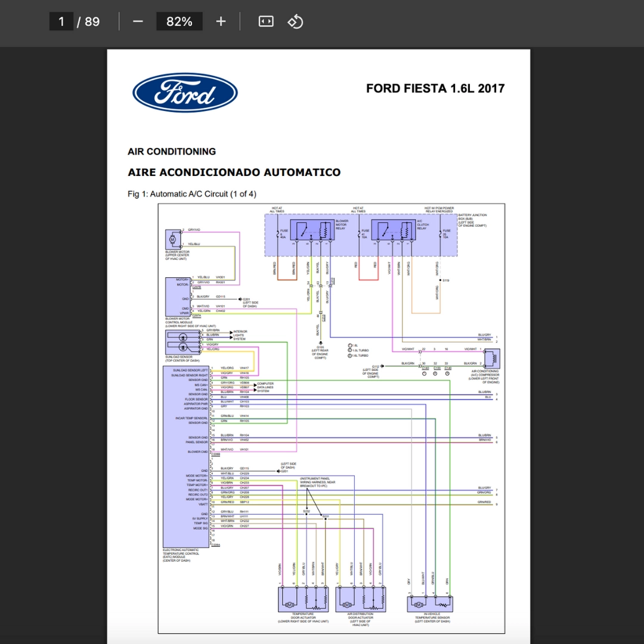Image resolution: width=644 pixels, height=644 pixels.
Task: Click the 82% zoom level field
Action: coord(179,21)
